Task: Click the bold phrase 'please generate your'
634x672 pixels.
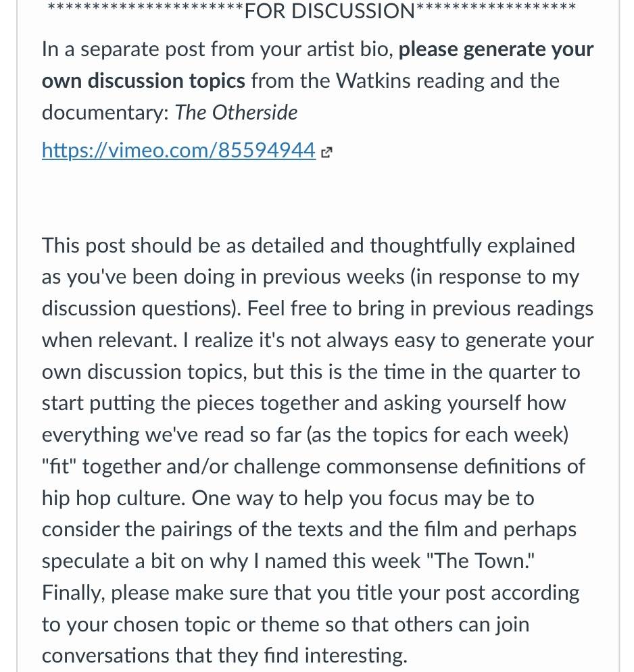Action: coord(496,49)
